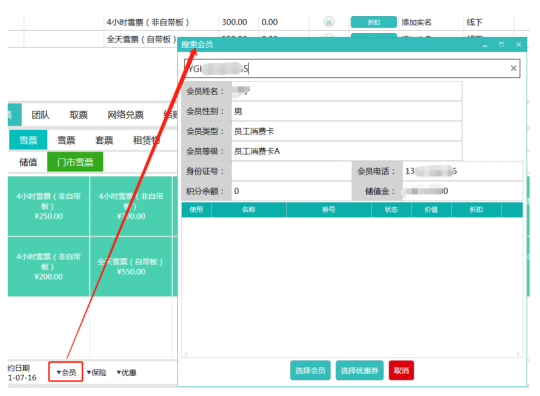The width and height of the screenshot is (540, 396).
Task: Clear the member search field with the X icon
Action: [x=513, y=68]
